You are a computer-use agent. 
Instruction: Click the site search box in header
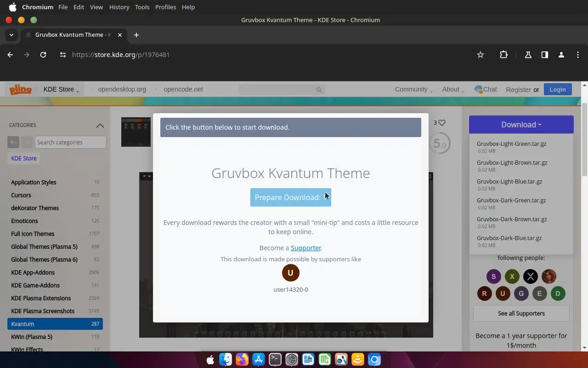tap(282, 90)
